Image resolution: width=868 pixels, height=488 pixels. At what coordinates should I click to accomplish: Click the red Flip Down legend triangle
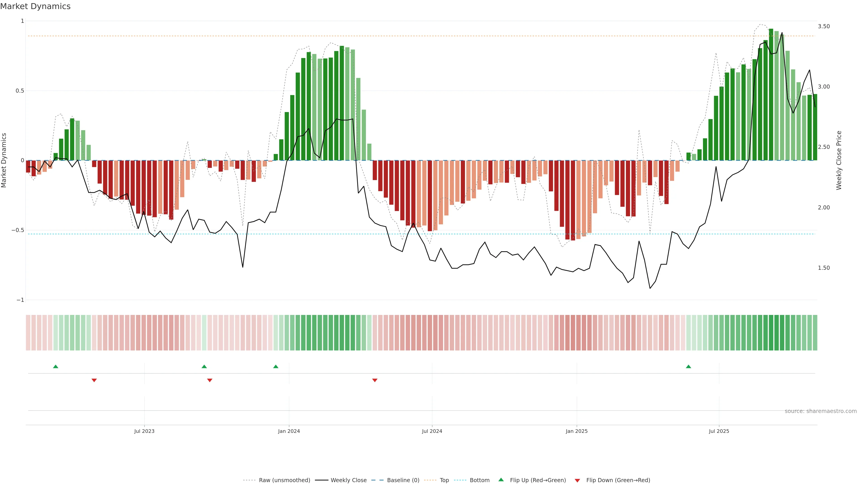pos(577,480)
